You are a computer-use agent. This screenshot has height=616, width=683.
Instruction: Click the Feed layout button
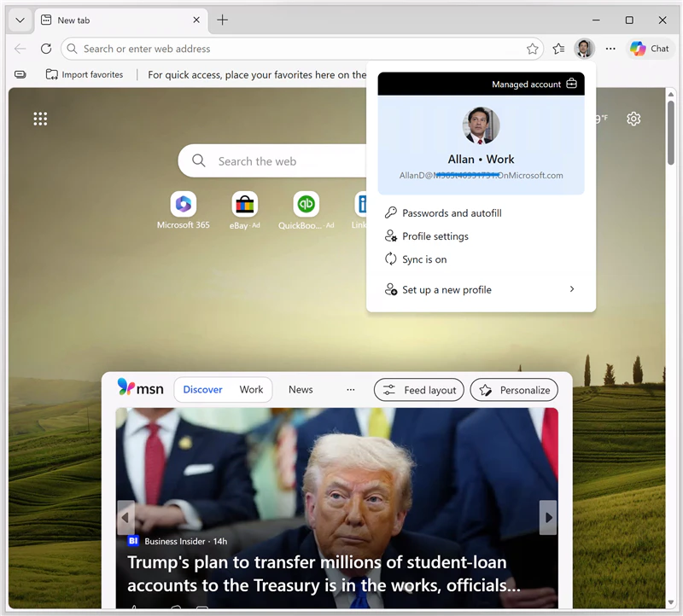[x=419, y=390]
